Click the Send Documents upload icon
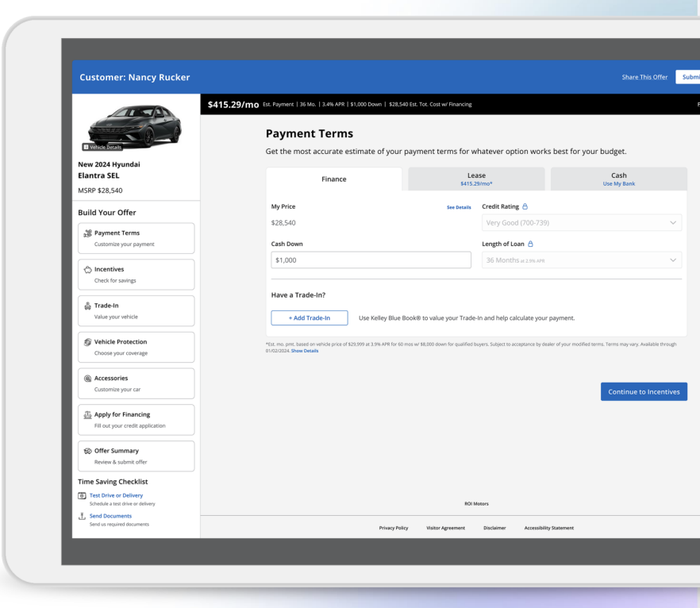 (x=83, y=516)
